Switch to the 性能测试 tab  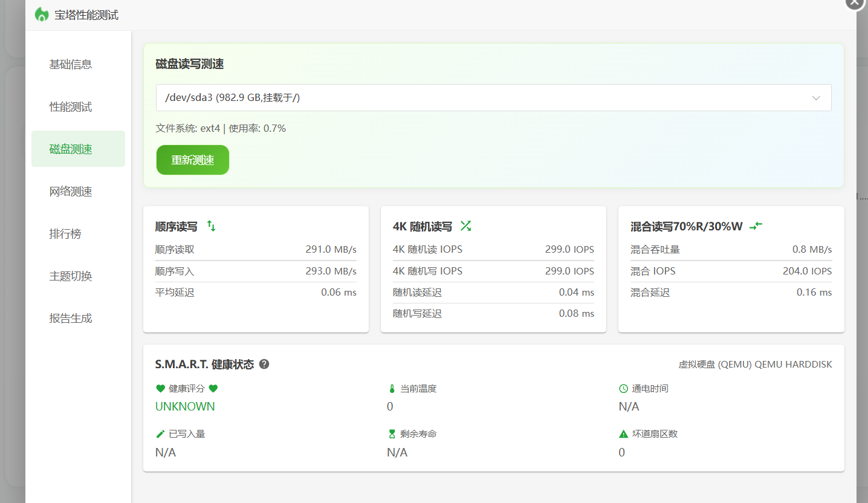click(x=71, y=107)
